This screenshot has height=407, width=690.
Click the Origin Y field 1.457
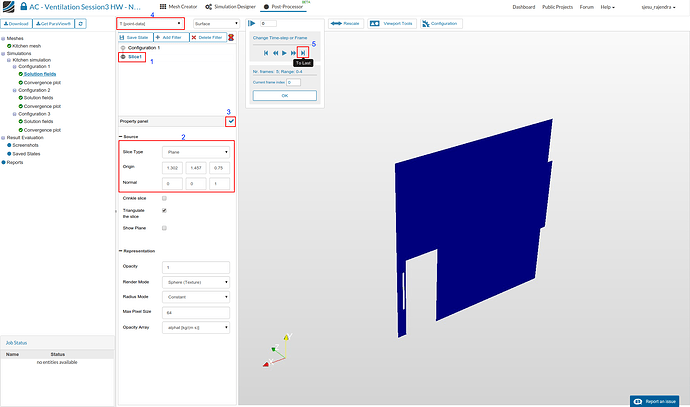196,168
